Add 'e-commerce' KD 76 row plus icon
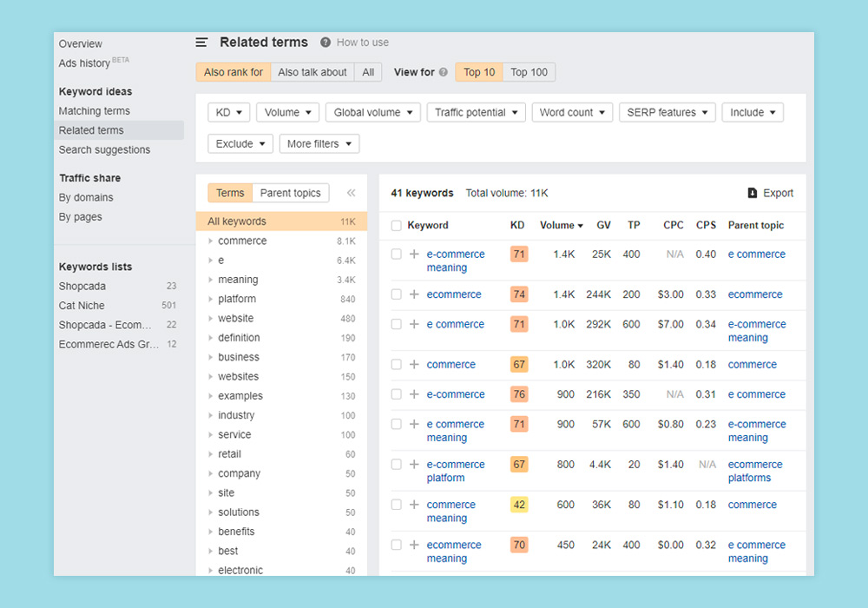 tap(414, 395)
